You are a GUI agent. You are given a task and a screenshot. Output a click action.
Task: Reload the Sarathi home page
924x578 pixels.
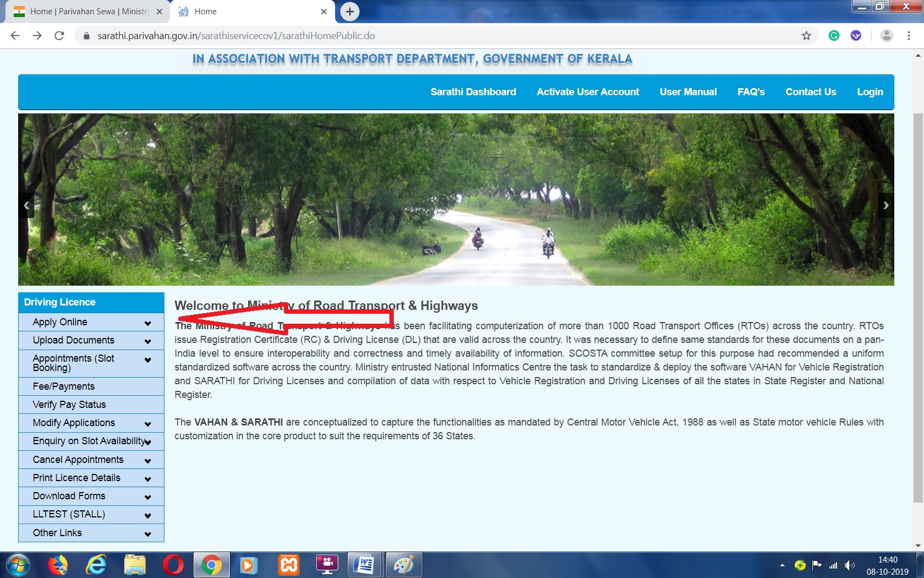tap(58, 35)
